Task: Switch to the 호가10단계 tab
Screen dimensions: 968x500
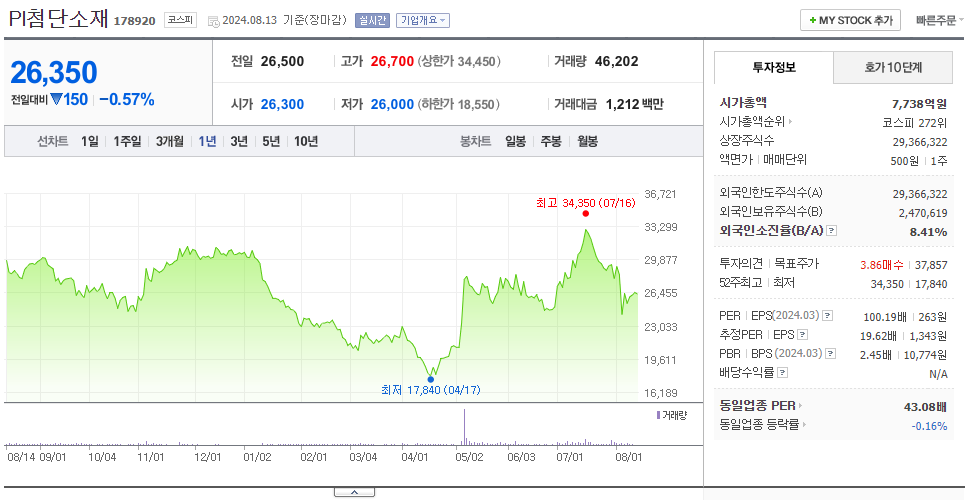Action: [x=893, y=68]
